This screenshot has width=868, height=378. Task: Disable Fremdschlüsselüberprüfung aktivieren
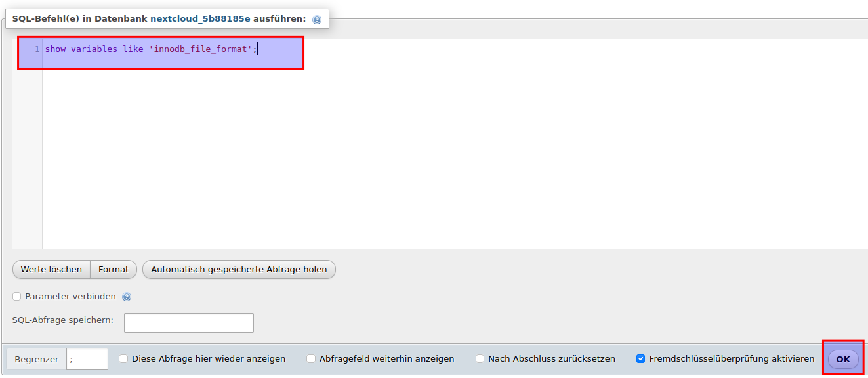tap(641, 358)
